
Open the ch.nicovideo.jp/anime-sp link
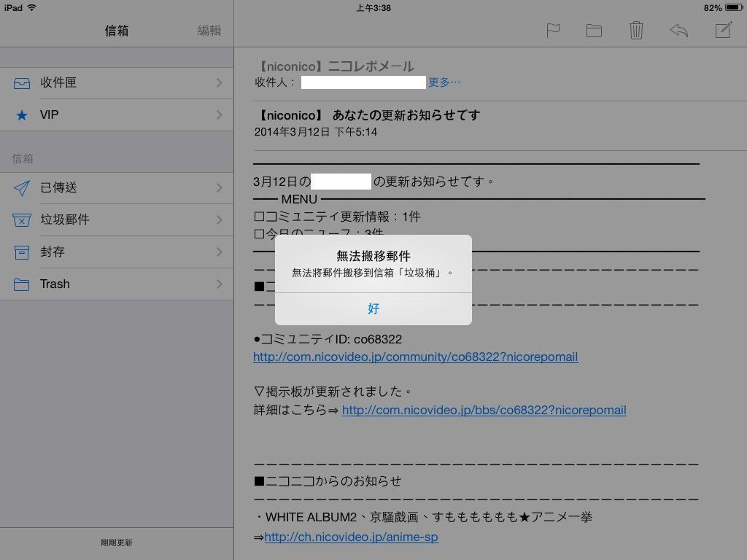(x=351, y=537)
